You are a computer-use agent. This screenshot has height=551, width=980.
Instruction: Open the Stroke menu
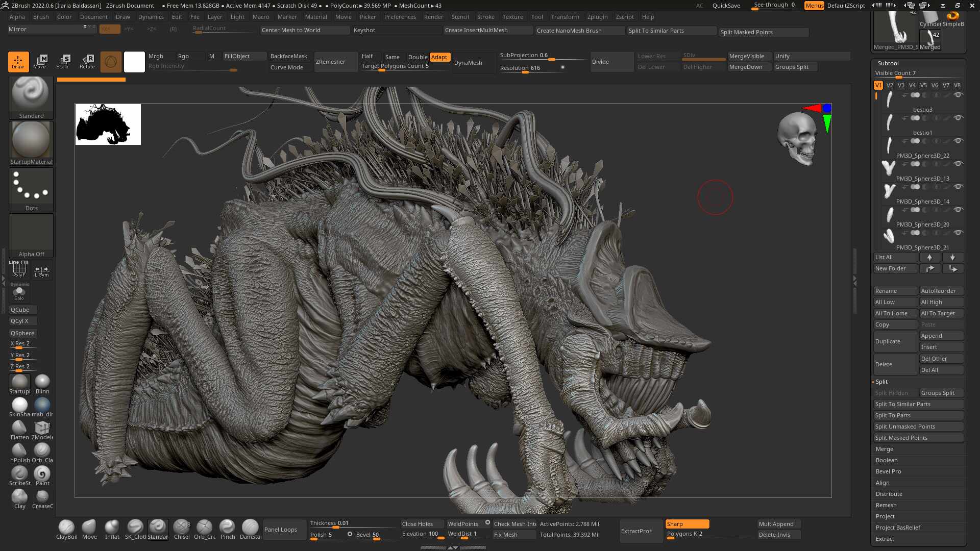[x=485, y=16]
